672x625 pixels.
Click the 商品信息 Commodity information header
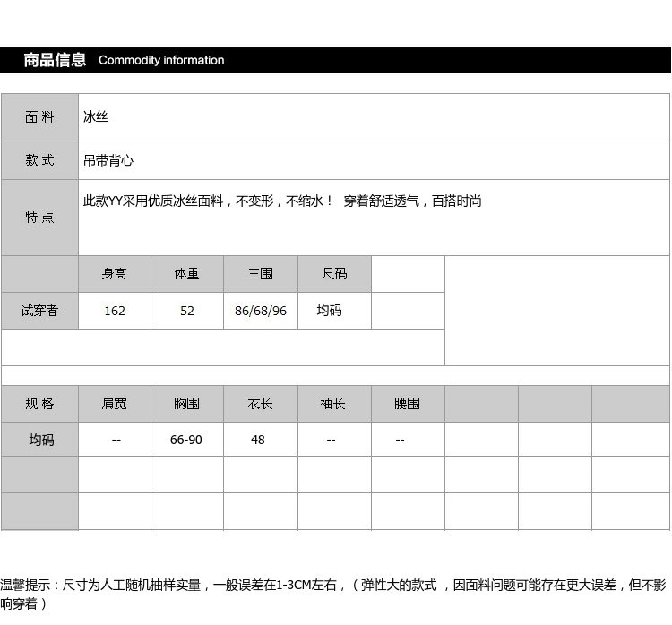[124, 60]
